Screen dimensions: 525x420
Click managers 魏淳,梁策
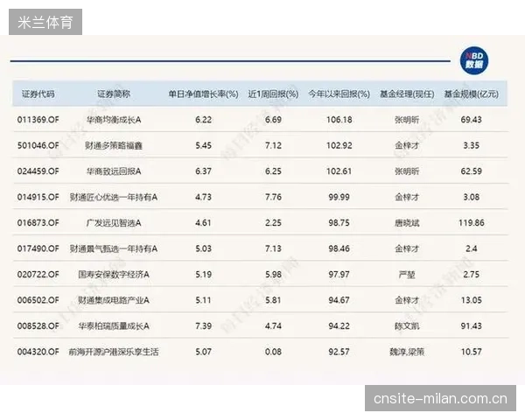pyautogui.click(x=407, y=352)
